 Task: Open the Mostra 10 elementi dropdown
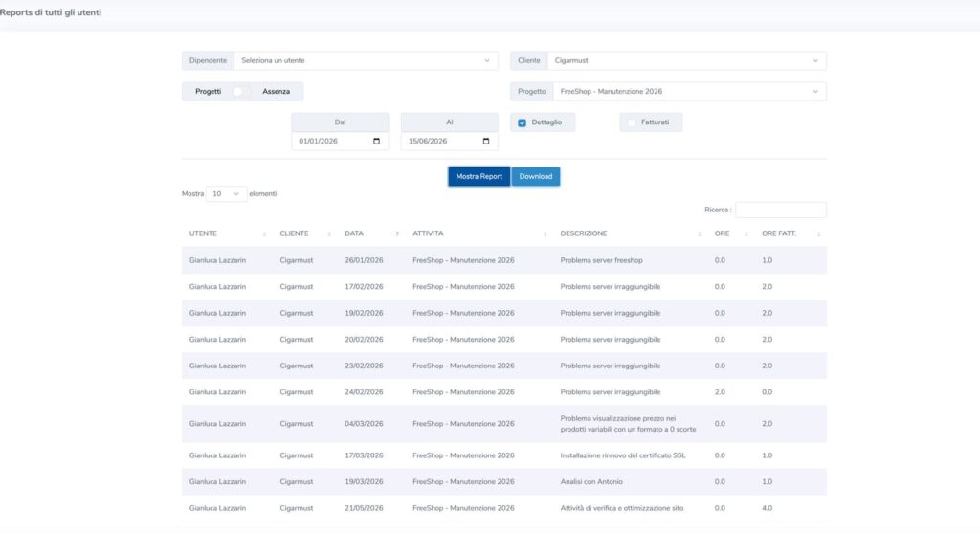pyautogui.click(x=226, y=193)
